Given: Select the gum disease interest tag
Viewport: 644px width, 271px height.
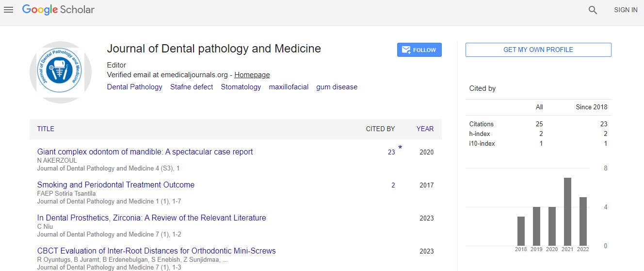Looking at the screenshot, I should (337, 87).
